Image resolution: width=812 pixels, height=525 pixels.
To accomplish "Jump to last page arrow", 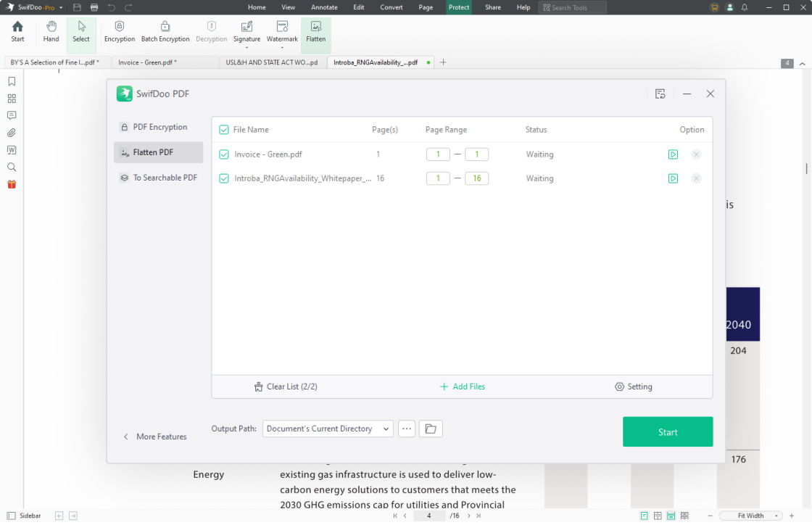I will [478, 516].
